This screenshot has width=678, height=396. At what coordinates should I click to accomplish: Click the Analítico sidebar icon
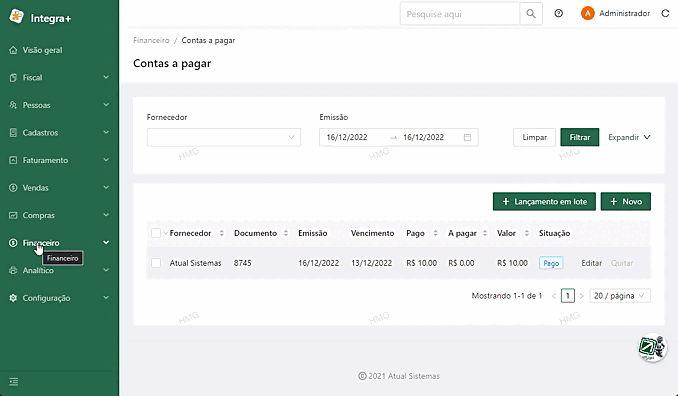[13, 271]
